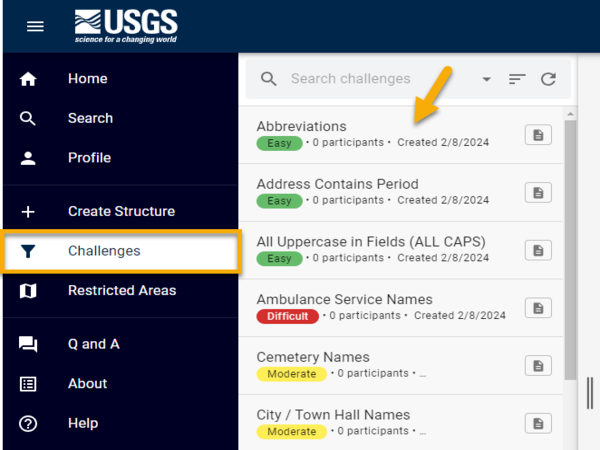Click the Restricted Areas map icon
600x450 pixels.
(28, 291)
